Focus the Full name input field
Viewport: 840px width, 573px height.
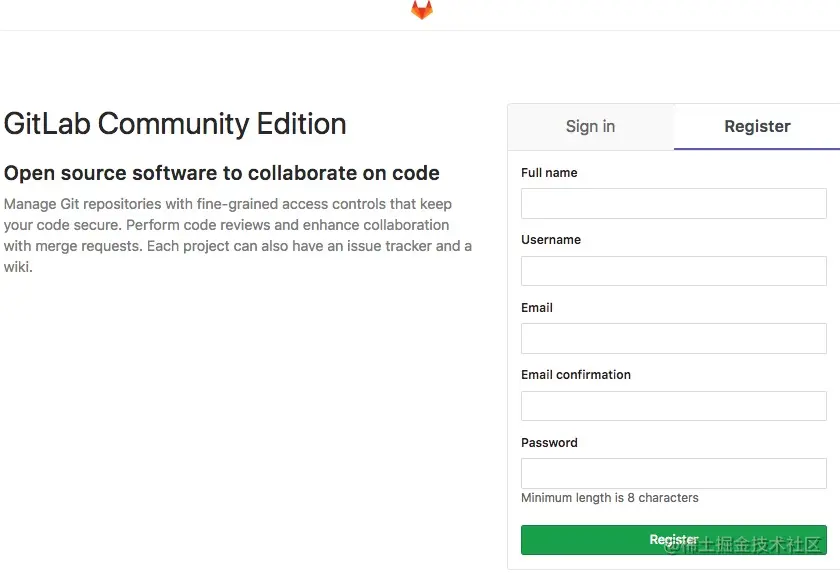(673, 203)
